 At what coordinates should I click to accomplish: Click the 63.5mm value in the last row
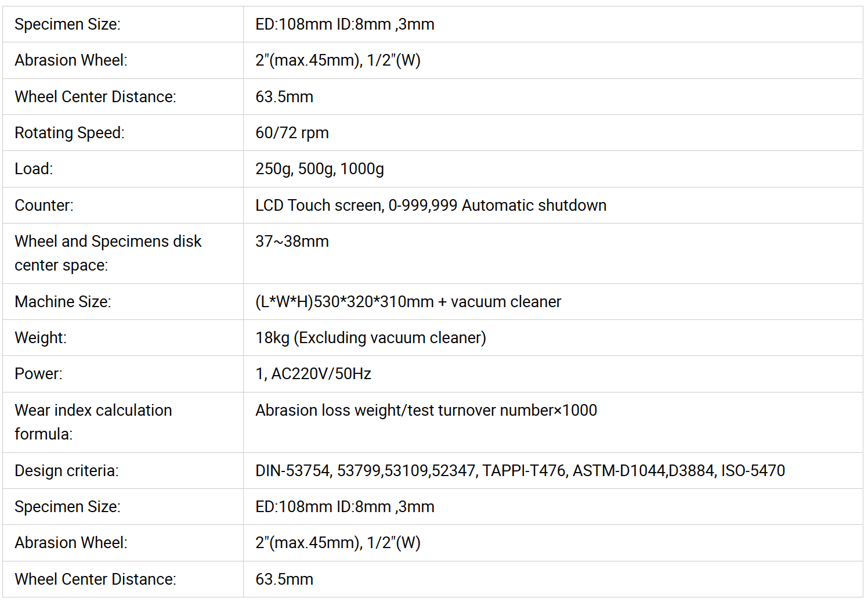point(284,579)
